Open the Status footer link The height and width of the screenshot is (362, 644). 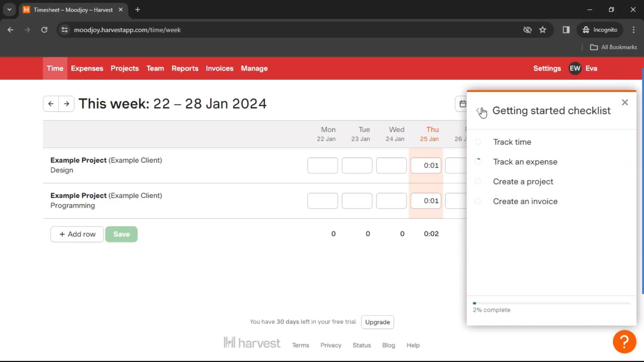click(x=362, y=345)
